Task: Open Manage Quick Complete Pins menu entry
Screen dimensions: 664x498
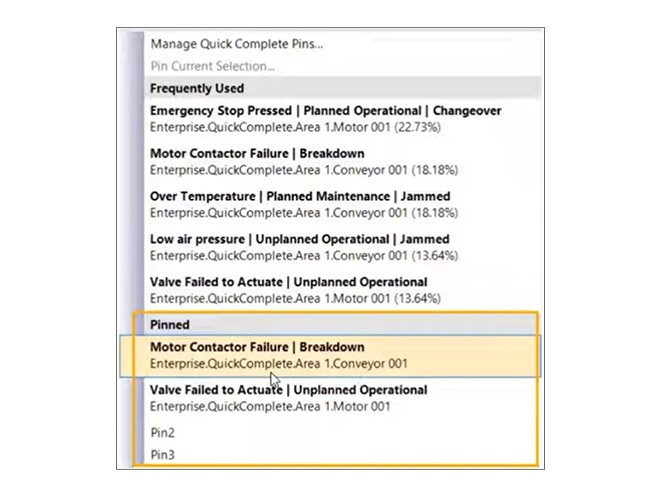Action: 236,44
